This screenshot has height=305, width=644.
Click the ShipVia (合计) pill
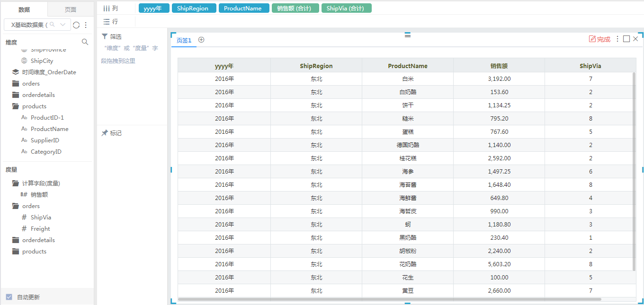coord(346,9)
